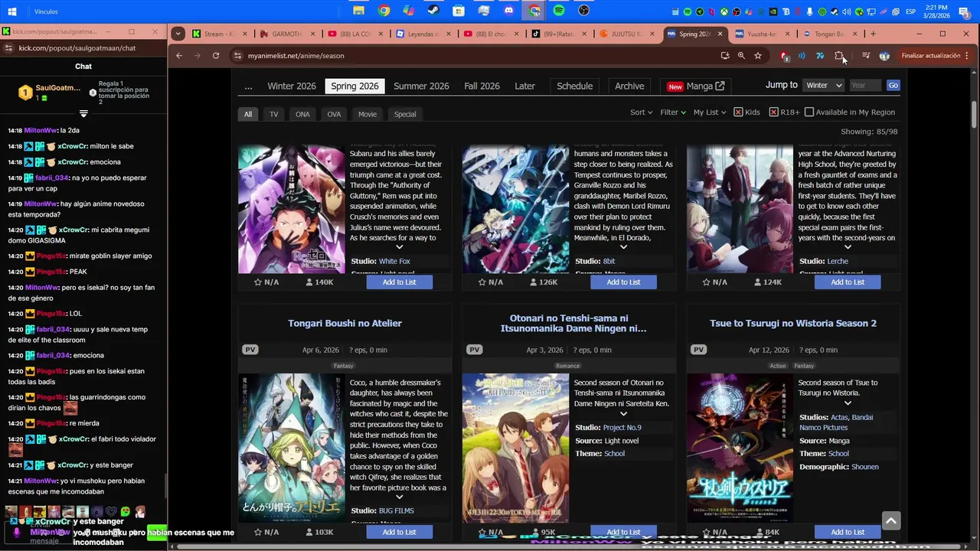This screenshot has width=980, height=551.
Task: Expand the Classroom of the Elite synopsis arrow
Action: 848,247
